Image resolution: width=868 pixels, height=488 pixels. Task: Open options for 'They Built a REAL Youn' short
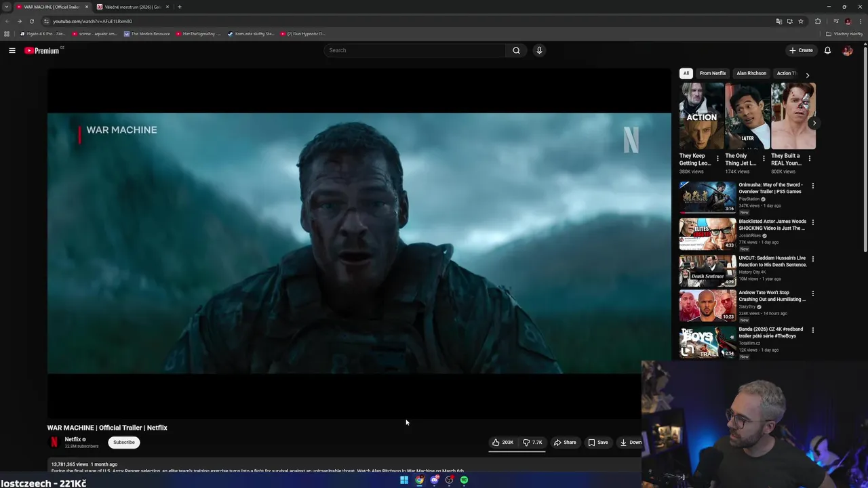tap(809, 159)
